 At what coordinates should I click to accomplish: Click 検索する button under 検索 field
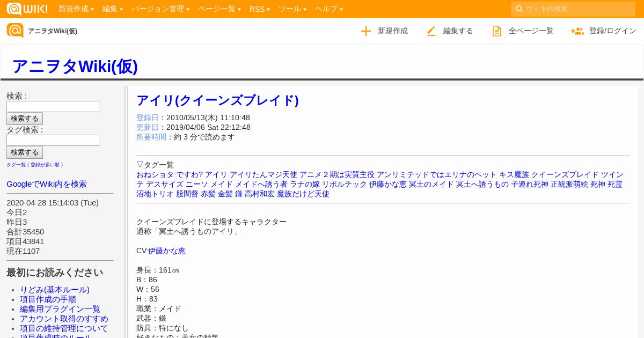pos(25,119)
